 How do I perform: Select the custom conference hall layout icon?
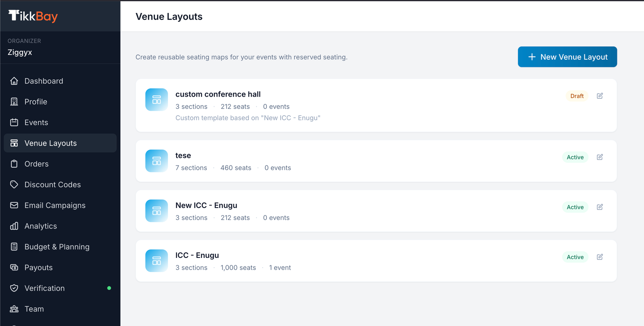point(157,100)
